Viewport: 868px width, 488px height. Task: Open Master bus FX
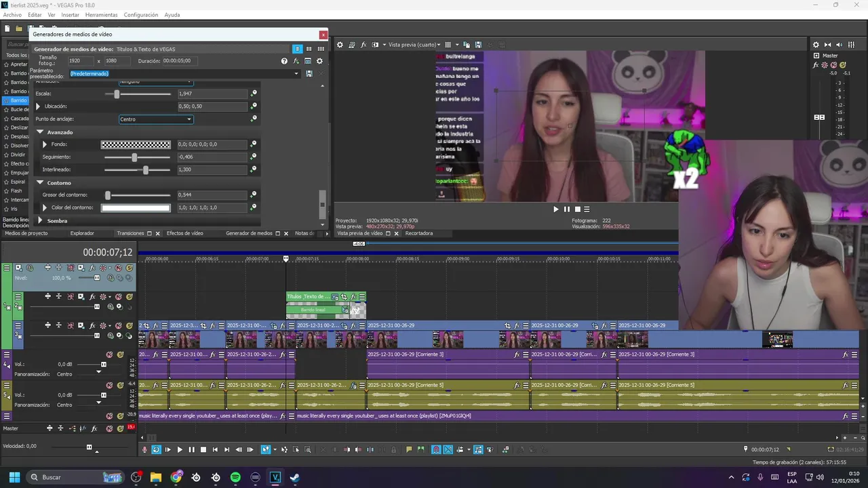tap(816, 65)
